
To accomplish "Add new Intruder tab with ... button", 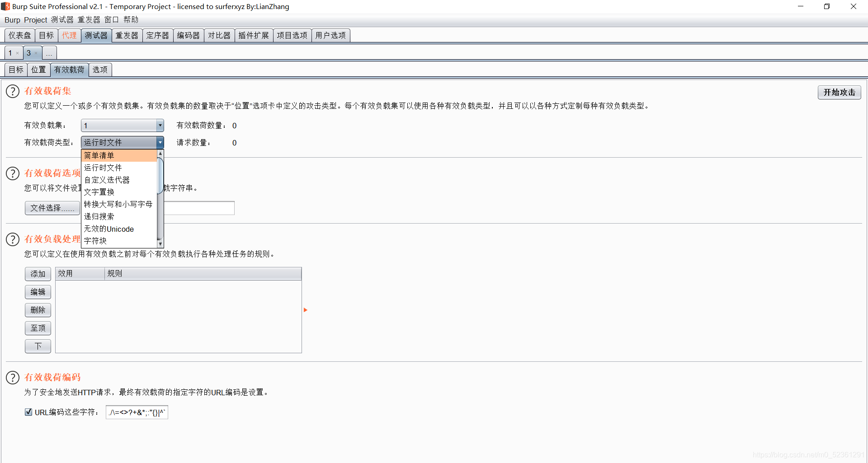I will pos(49,53).
